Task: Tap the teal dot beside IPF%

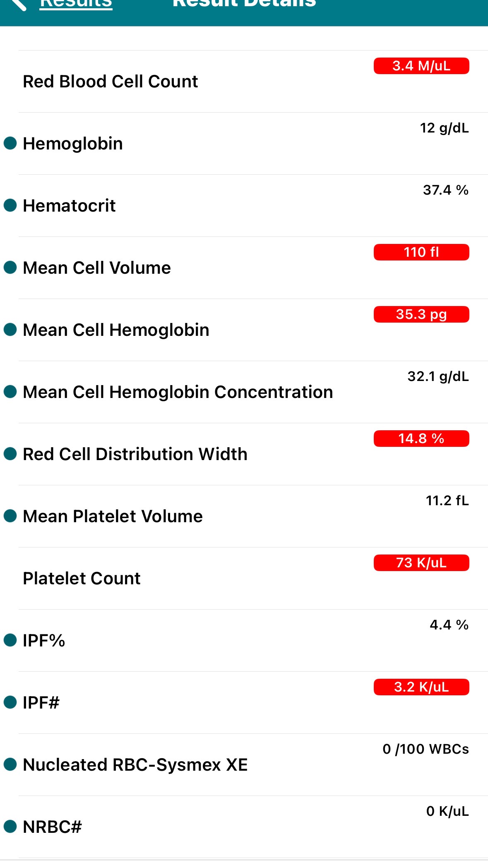Action: pos(10,640)
